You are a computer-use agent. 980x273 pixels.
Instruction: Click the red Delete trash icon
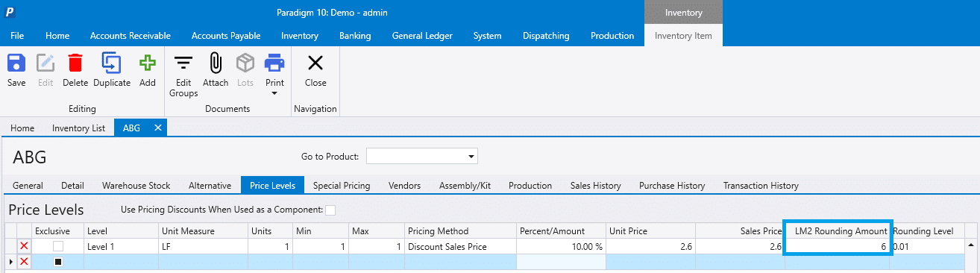[x=75, y=63]
